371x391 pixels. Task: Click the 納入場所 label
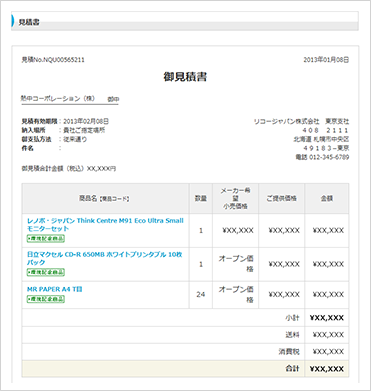(x=33, y=130)
